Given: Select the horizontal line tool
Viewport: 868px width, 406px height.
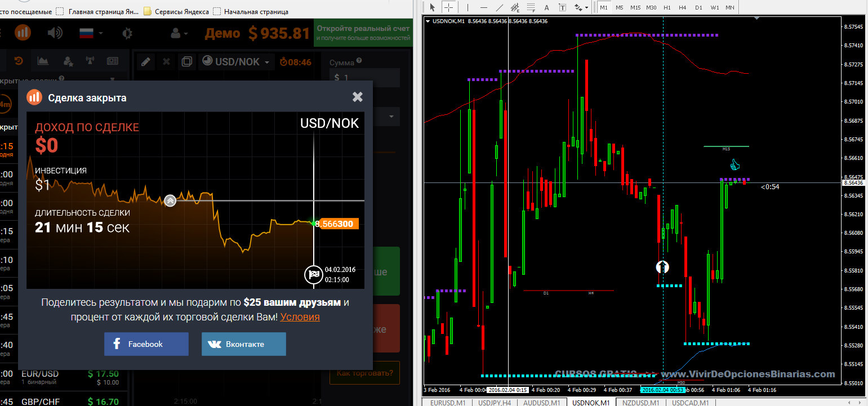Looking at the screenshot, I should click(x=484, y=7).
